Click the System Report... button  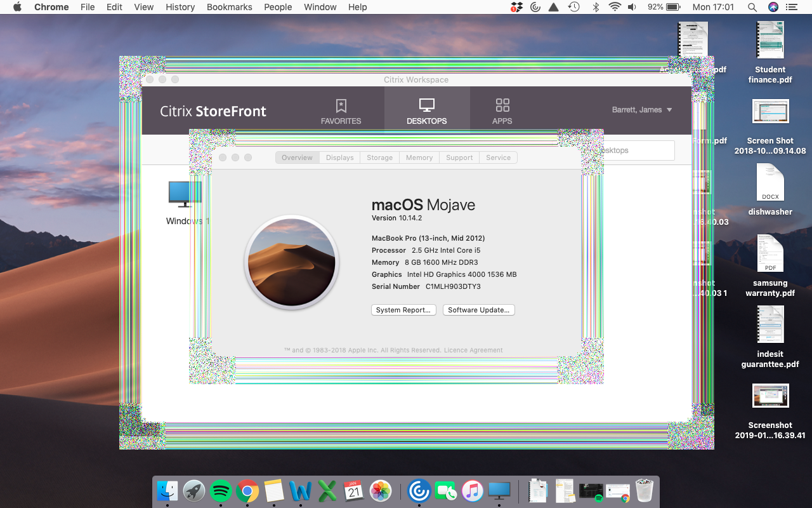(403, 310)
